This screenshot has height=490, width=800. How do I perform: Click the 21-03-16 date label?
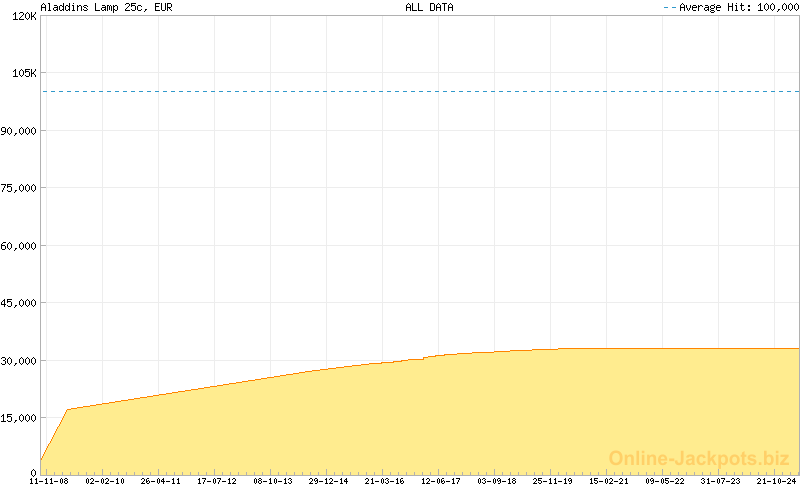(385, 481)
